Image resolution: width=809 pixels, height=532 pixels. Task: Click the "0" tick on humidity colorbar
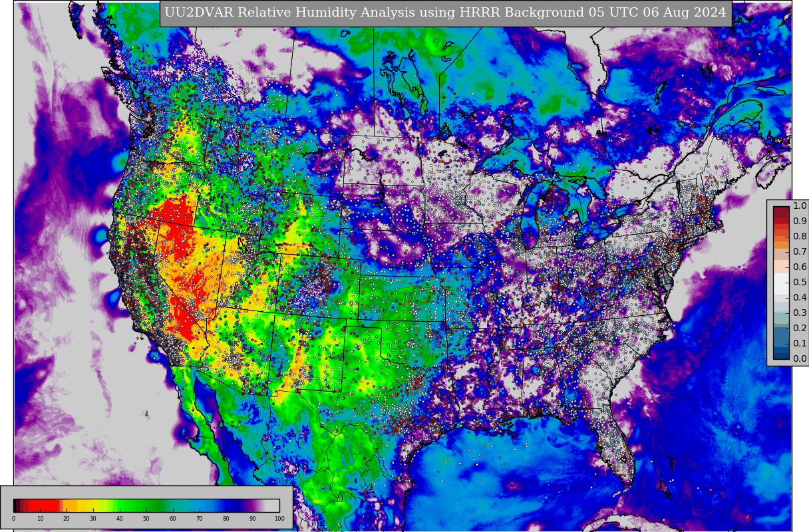point(13,518)
